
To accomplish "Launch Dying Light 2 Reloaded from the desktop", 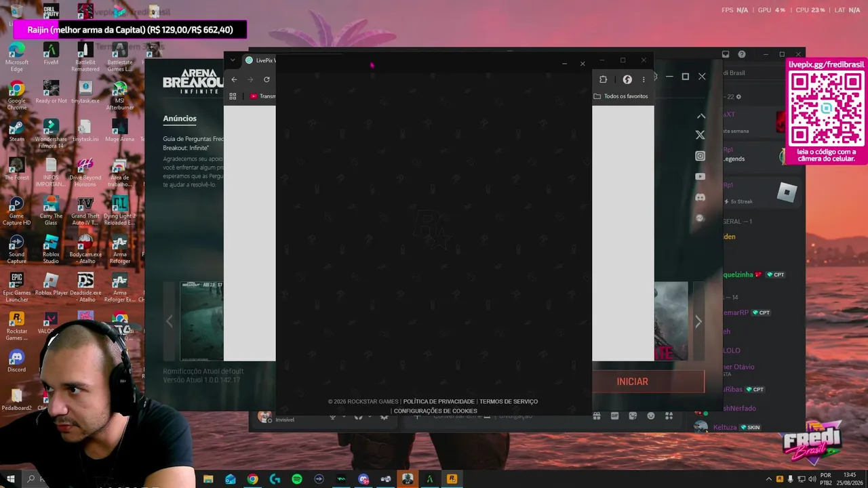I will (120, 211).
